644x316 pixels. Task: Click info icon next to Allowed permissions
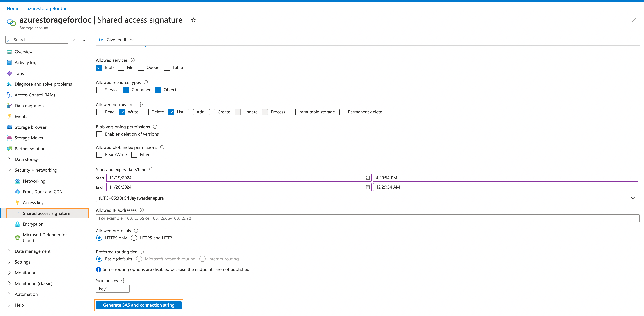pyautogui.click(x=141, y=104)
